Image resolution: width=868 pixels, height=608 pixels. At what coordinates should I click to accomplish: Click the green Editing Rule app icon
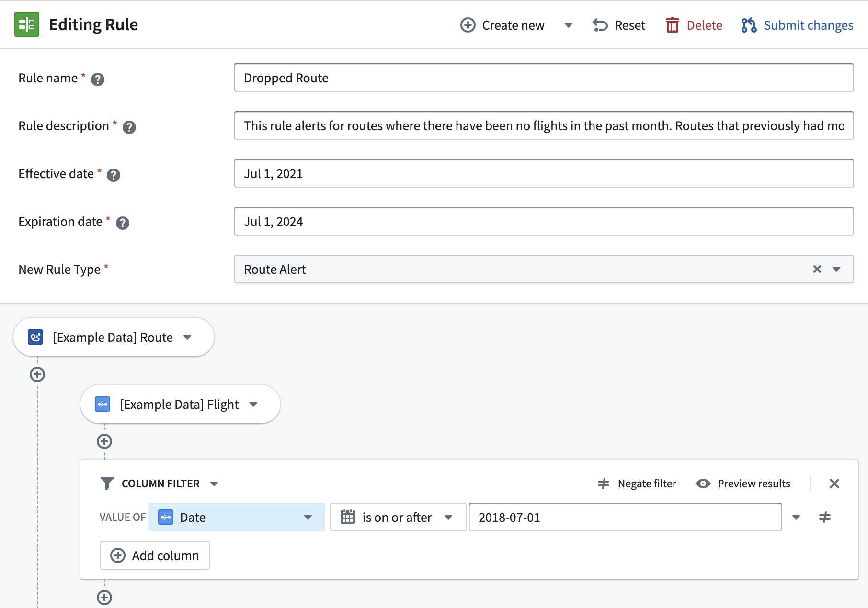click(x=27, y=24)
